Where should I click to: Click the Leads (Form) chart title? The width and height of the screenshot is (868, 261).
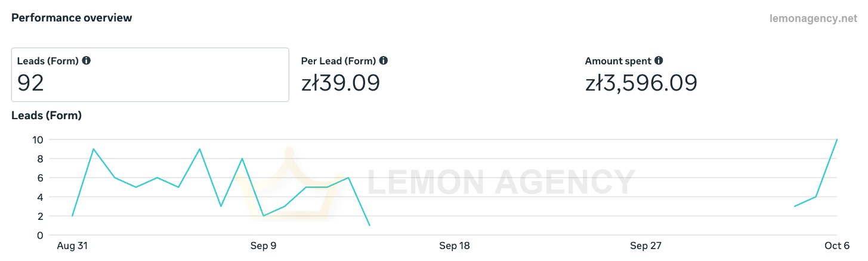pyautogui.click(x=47, y=116)
